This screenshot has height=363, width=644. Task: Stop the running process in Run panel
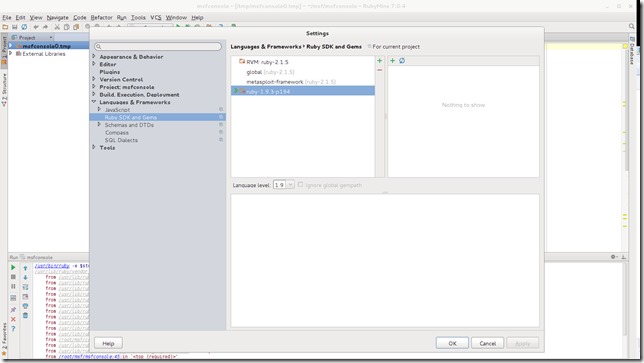point(13,277)
